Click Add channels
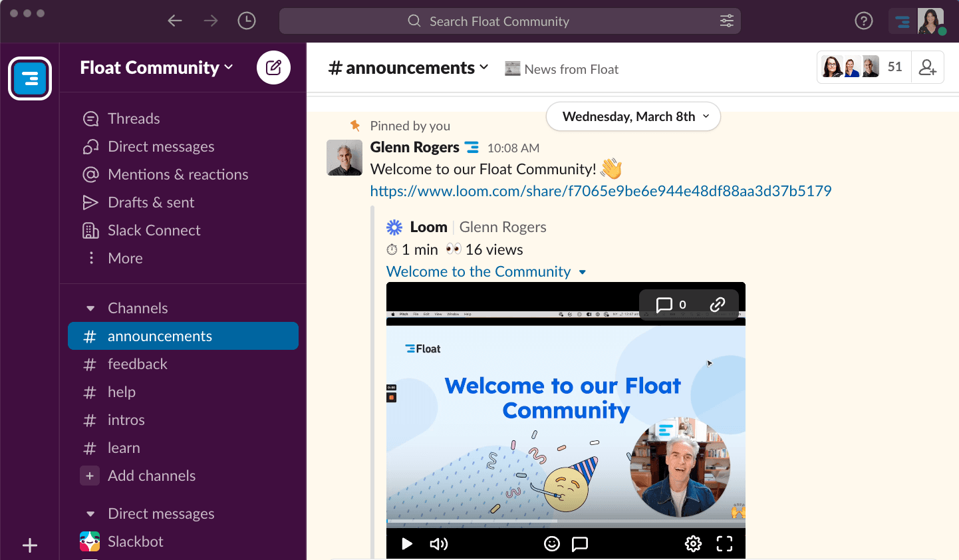This screenshot has height=560, width=959. coord(151,476)
